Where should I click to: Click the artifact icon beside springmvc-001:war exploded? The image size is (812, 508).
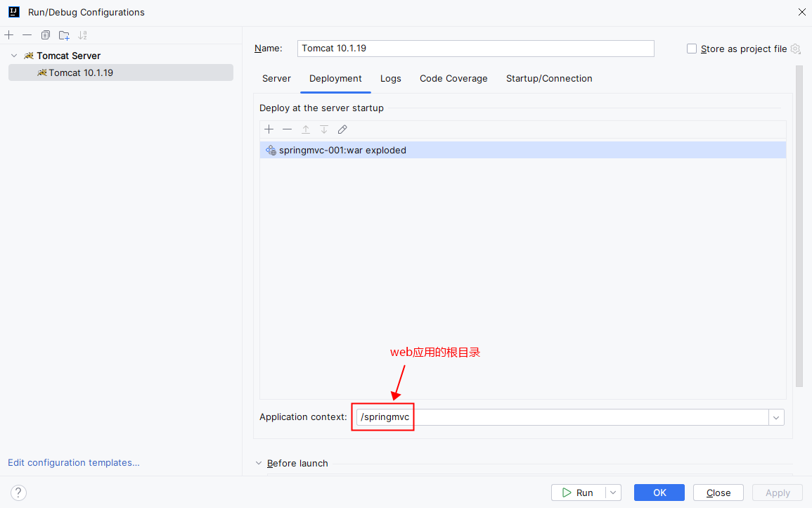(271, 151)
